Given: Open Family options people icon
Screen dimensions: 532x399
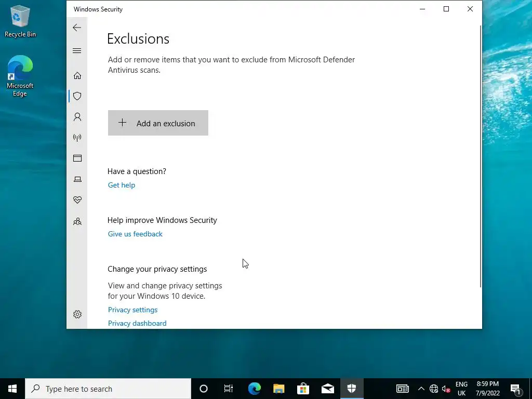Looking at the screenshot, I should pyautogui.click(x=77, y=221).
